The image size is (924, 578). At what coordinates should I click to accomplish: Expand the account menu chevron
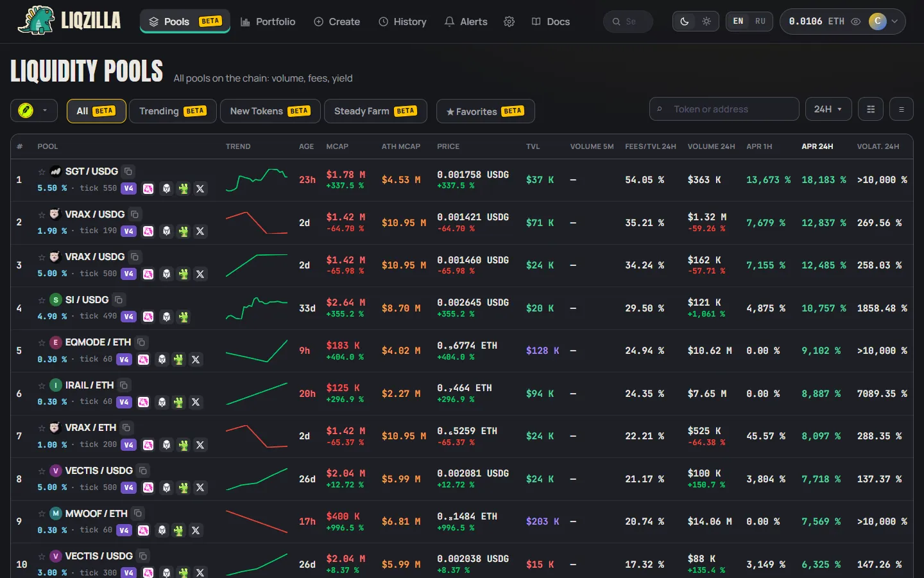[x=894, y=22]
